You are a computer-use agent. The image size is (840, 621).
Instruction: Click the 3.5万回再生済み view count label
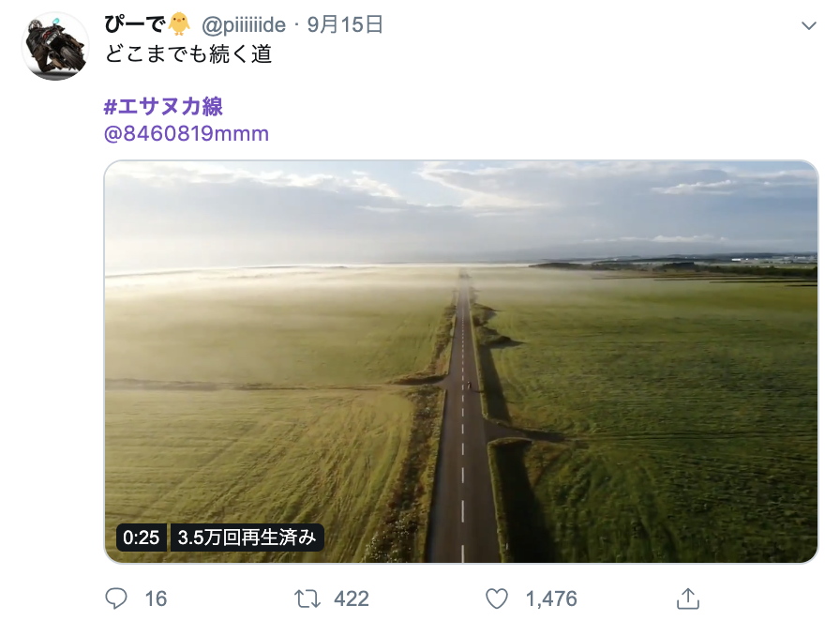(x=247, y=538)
